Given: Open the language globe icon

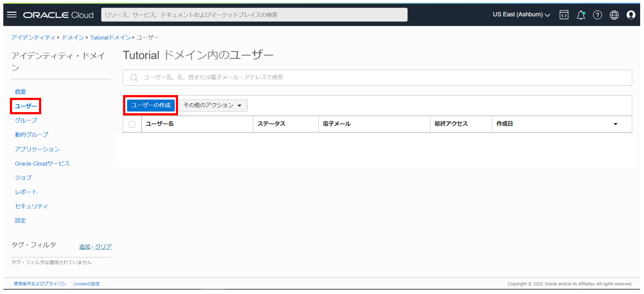Looking at the screenshot, I should (614, 15).
